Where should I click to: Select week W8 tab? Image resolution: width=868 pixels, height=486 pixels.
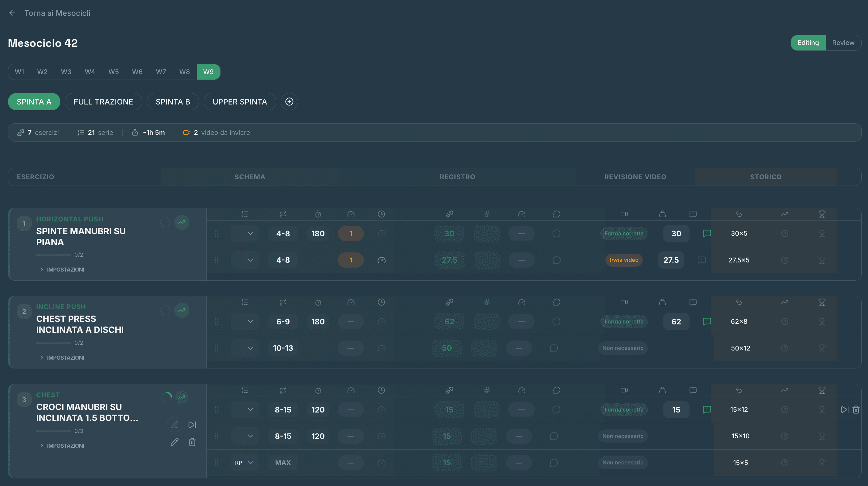click(x=184, y=72)
